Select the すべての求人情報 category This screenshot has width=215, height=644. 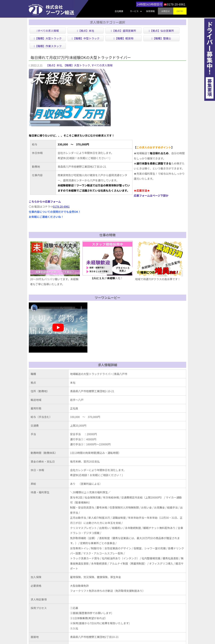point(48,31)
